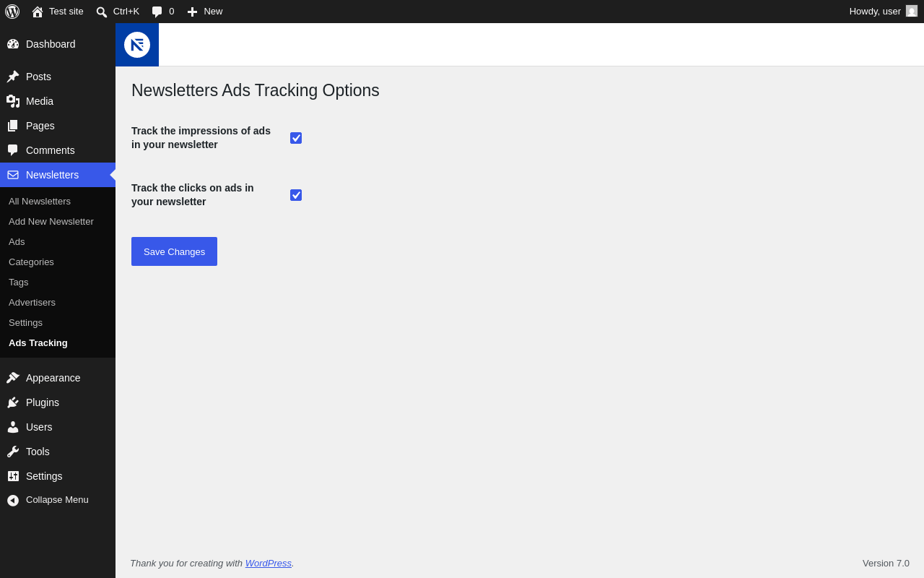Click the Posts pushpin icon
The height and width of the screenshot is (578, 924).
[x=13, y=77]
